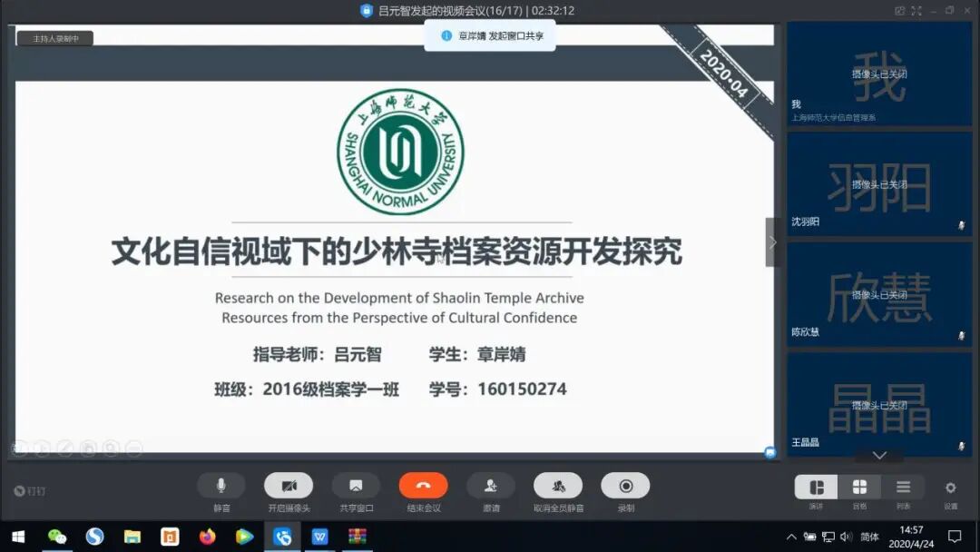End the meeting with red 结束会议 button
The image size is (980, 552).
coord(423,486)
